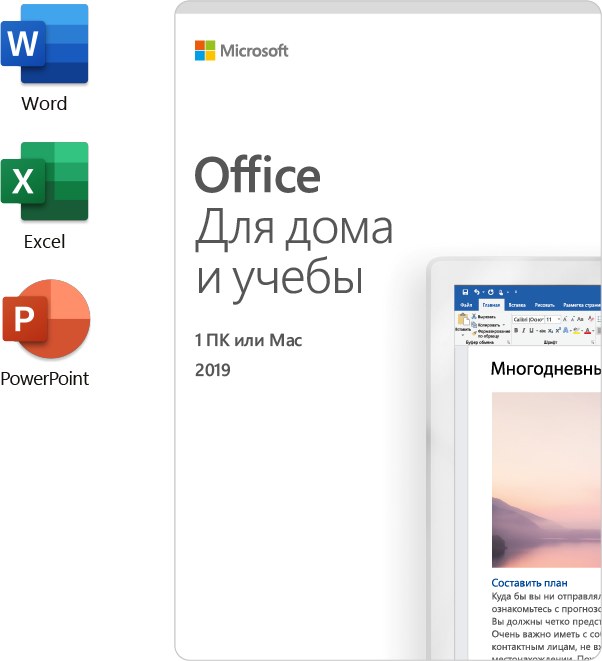602x661 pixels.
Task: Switch to the Главная ribbon tab
Action: [x=492, y=305]
